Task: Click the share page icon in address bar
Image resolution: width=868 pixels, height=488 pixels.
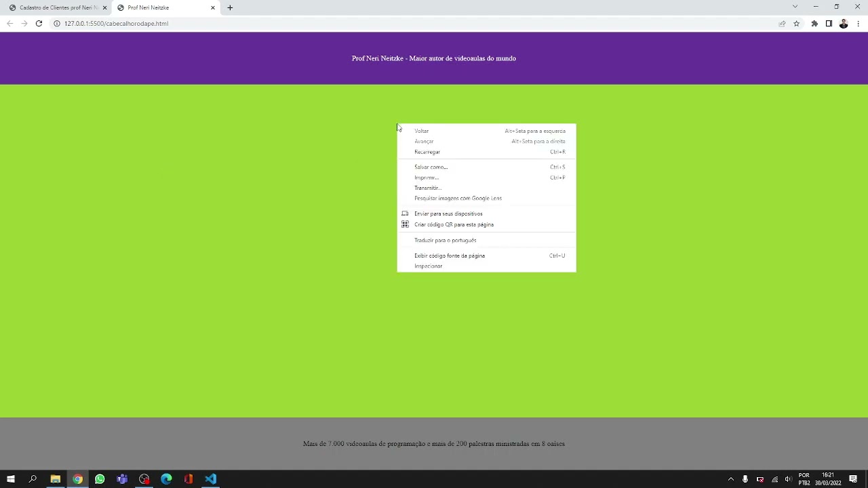Action: tap(782, 23)
